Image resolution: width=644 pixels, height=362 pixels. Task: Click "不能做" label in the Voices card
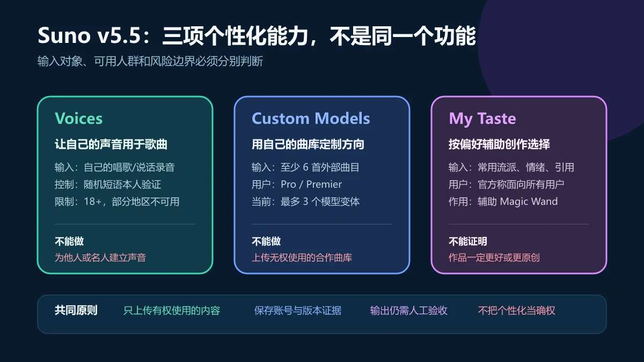pyautogui.click(x=69, y=241)
